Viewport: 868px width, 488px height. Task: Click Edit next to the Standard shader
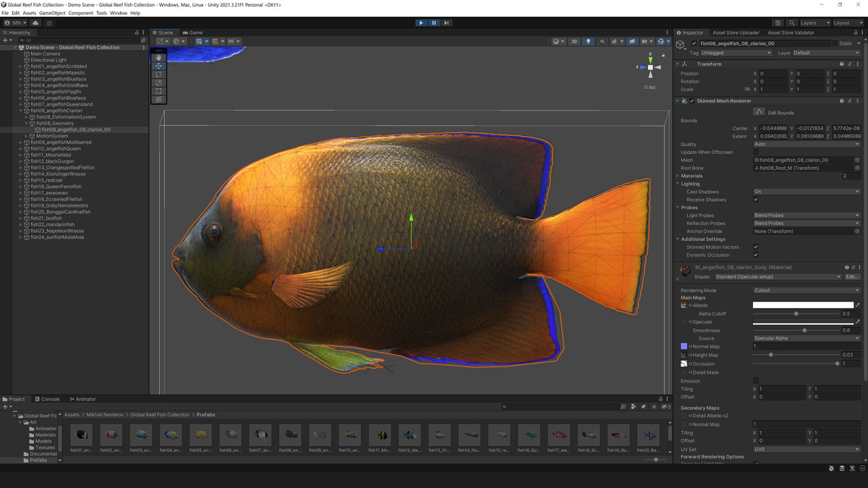pos(852,276)
